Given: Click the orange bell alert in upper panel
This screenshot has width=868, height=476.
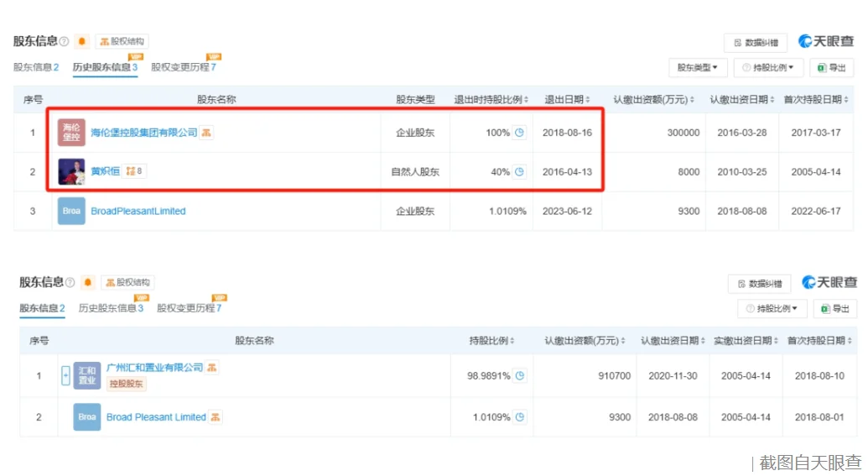Looking at the screenshot, I should coord(82,41).
